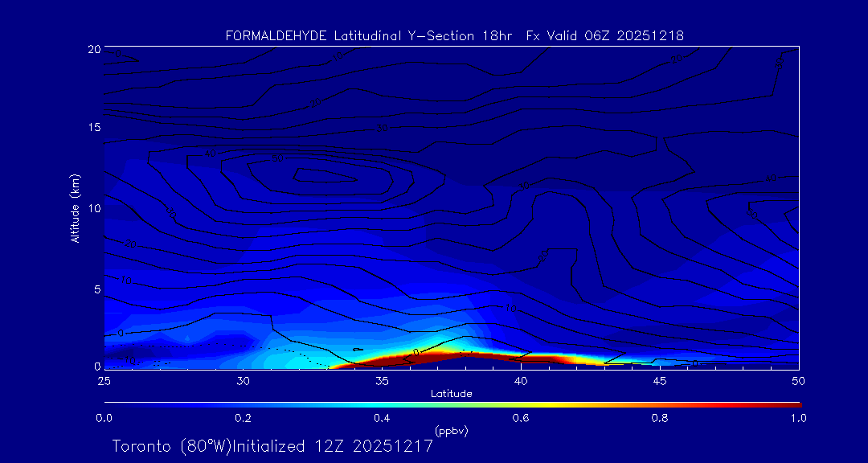868x463 pixels.
Task: Select the 0.2 colorbar tick label
Action: (x=243, y=418)
